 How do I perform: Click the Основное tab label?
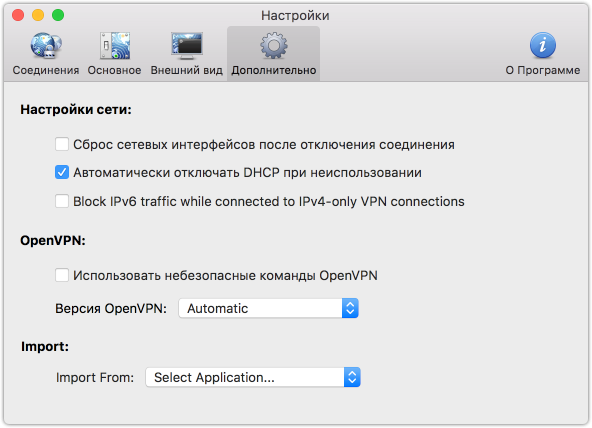pyautogui.click(x=114, y=70)
